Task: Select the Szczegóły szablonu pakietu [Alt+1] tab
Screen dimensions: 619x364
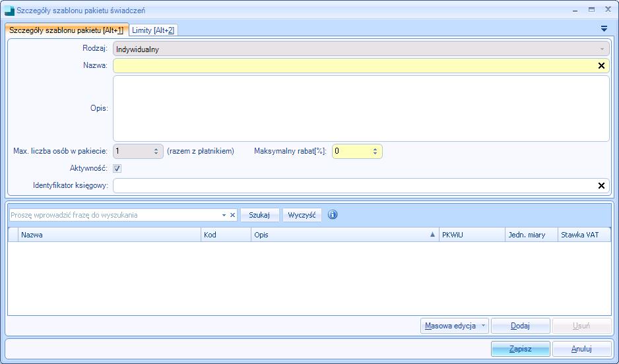Action: pyautogui.click(x=66, y=30)
